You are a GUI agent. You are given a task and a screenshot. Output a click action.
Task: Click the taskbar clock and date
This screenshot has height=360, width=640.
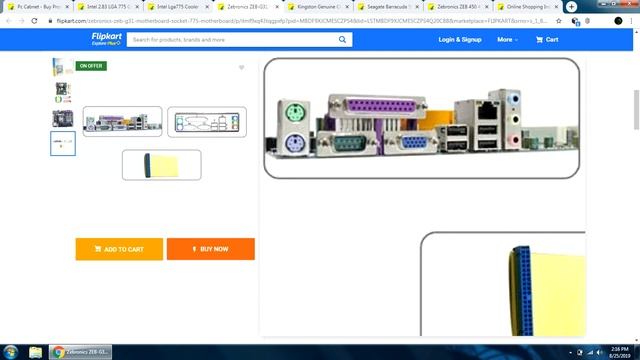[x=620, y=353]
